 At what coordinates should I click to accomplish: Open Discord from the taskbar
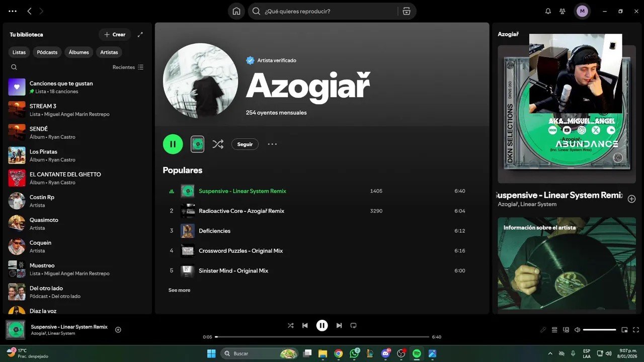click(x=386, y=353)
